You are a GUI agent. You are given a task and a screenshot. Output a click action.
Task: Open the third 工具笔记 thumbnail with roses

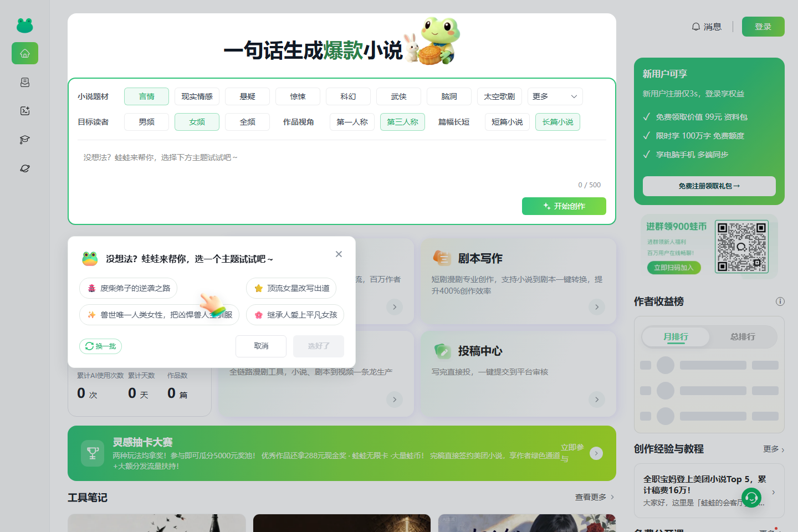(x=527, y=523)
